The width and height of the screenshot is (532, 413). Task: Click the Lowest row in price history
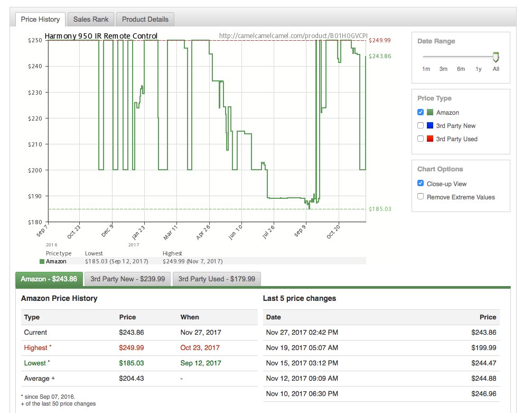(139, 363)
